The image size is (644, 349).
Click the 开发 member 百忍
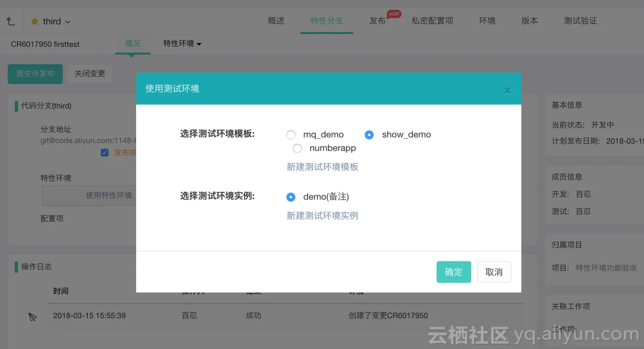click(x=583, y=194)
